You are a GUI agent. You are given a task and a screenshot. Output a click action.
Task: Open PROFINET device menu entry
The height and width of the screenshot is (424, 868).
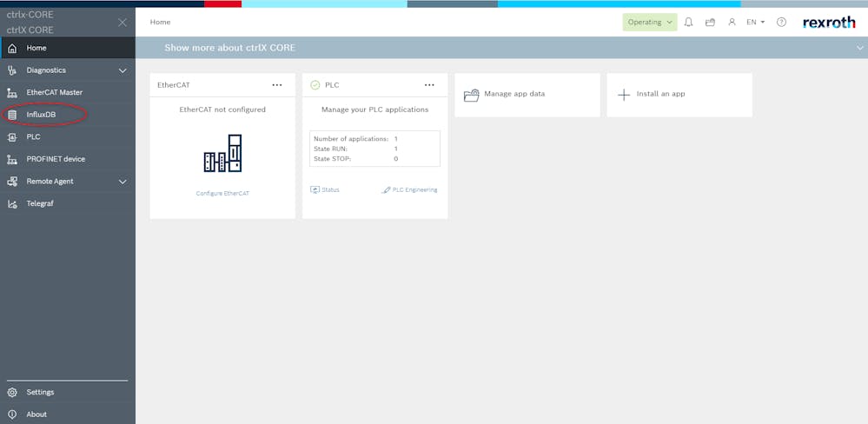tap(68, 159)
